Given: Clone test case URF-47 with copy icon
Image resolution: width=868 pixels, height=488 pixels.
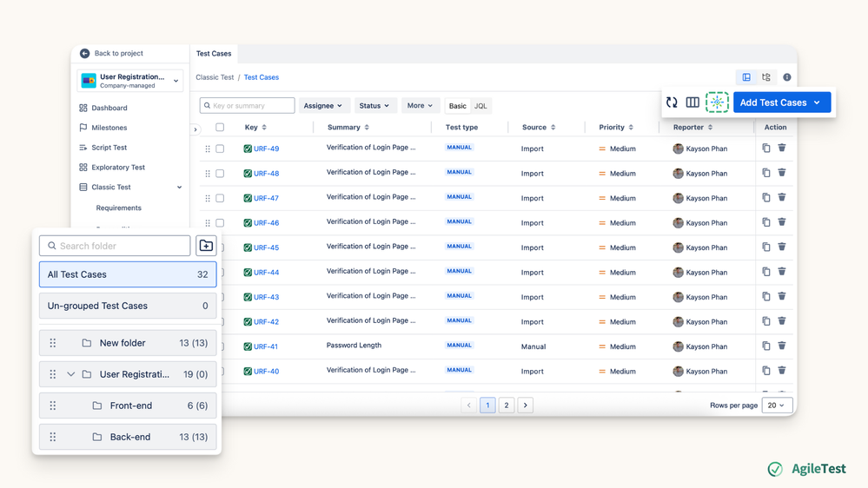Looking at the screenshot, I should (x=766, y=197).
